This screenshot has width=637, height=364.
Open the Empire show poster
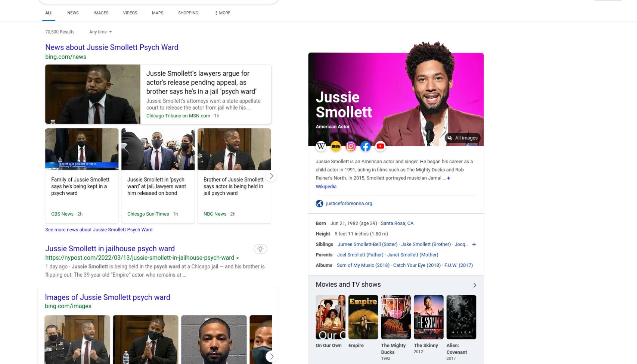pyautogui.click(x=363, y=317)
